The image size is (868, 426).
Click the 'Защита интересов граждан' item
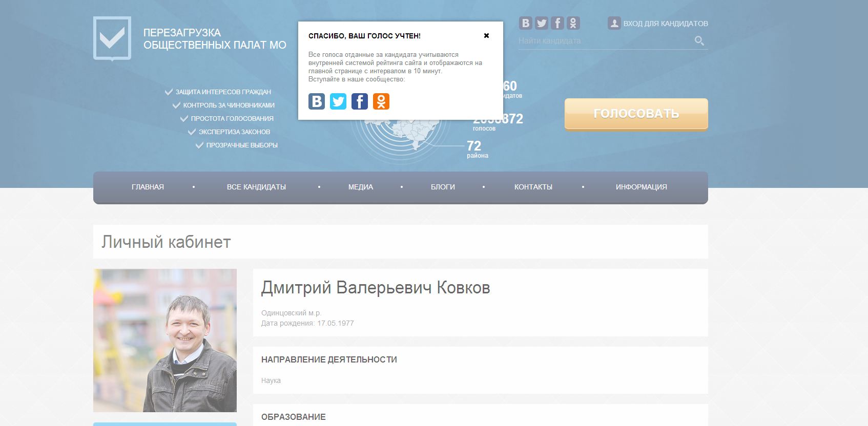223,92
